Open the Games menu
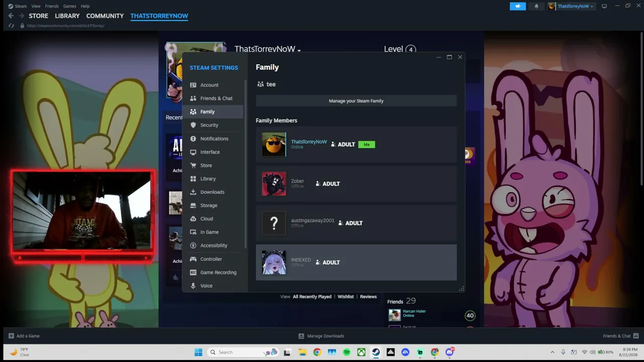 pos(70,6)
